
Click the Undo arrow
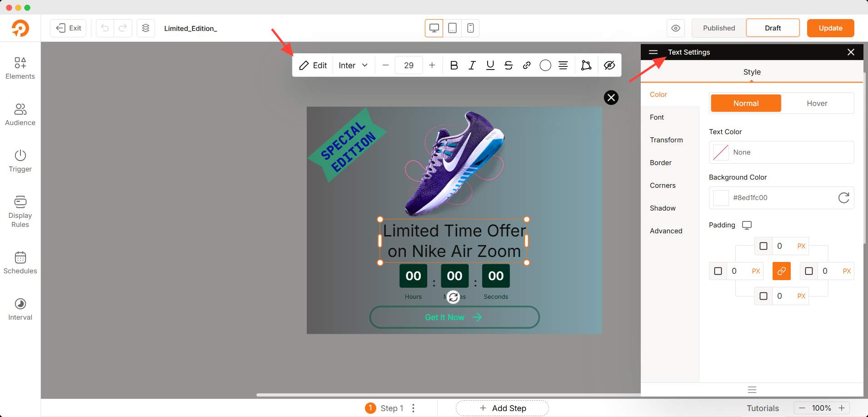105,28
